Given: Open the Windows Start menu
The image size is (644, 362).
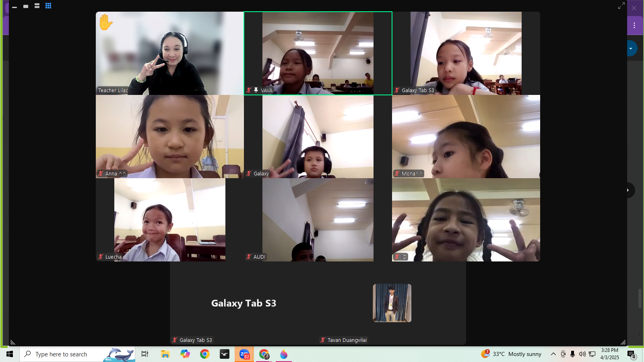Looking at the screenshot, I should coord(10,354).
